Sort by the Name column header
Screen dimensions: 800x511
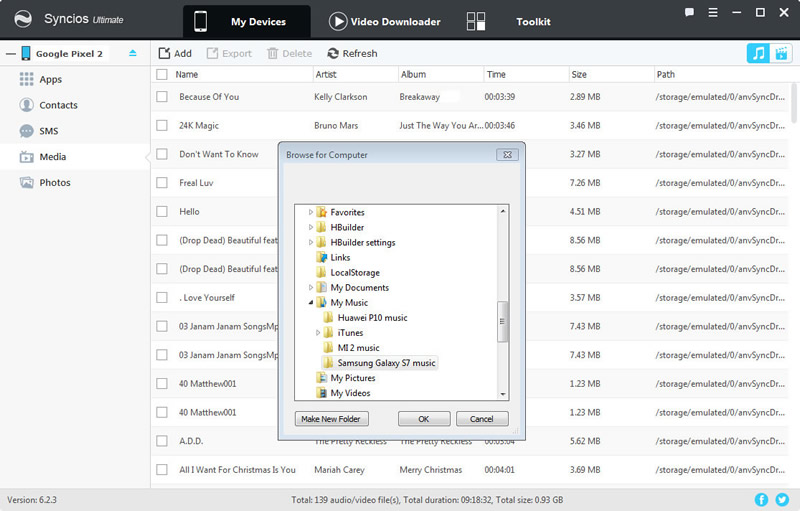click(x=187, y=74)
